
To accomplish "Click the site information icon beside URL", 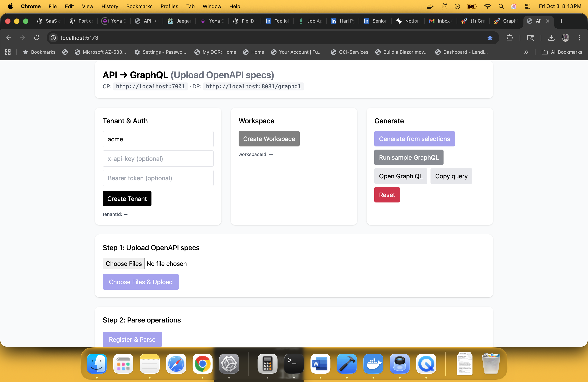I will tap(53, 38).
